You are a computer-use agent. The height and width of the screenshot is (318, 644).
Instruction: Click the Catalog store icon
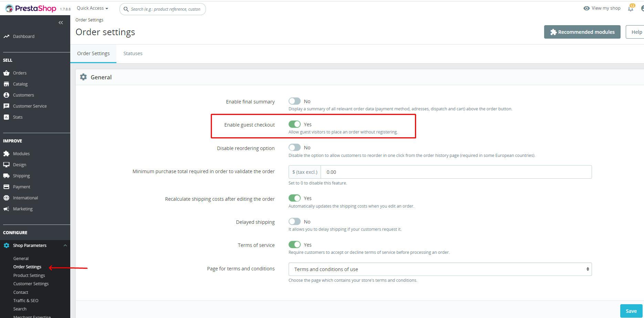coord(6,84)
